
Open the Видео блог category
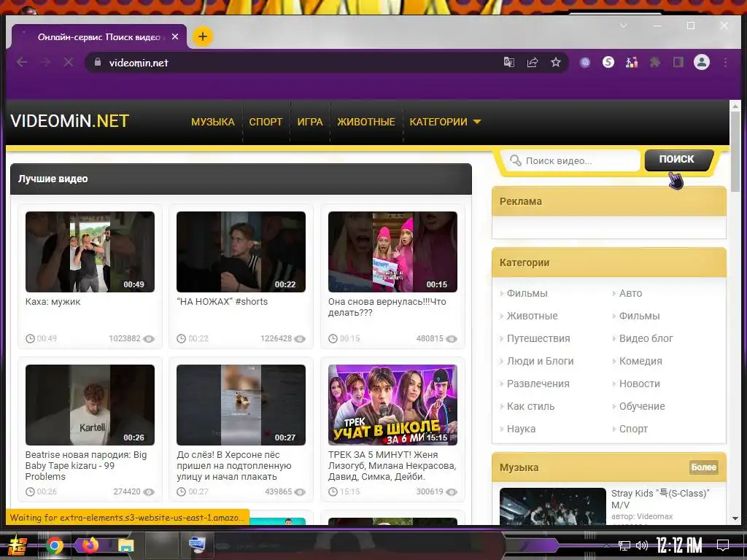coord(646,338)
